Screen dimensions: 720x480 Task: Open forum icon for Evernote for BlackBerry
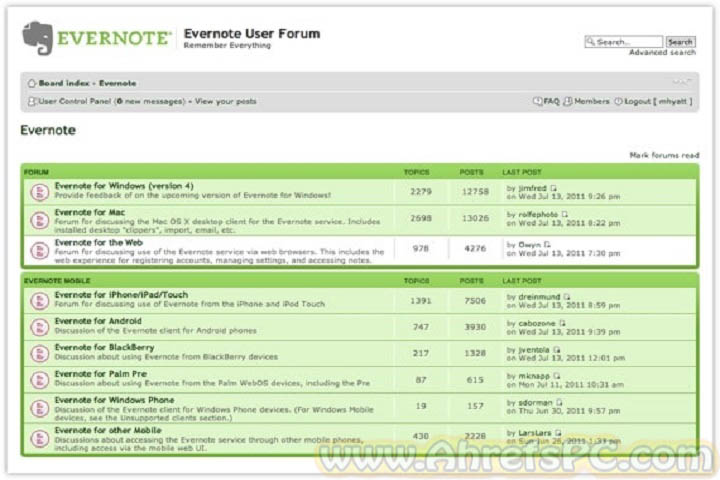[x=40, y=353]
